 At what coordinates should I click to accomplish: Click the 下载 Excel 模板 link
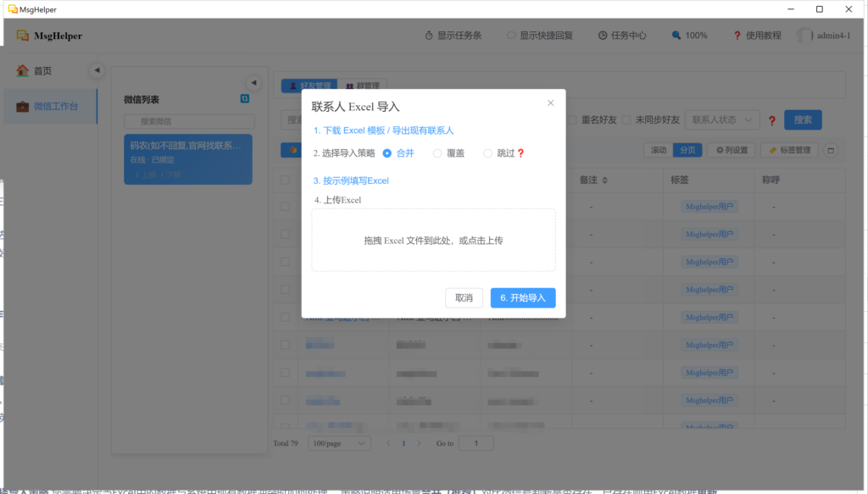(x=353, y=130)
